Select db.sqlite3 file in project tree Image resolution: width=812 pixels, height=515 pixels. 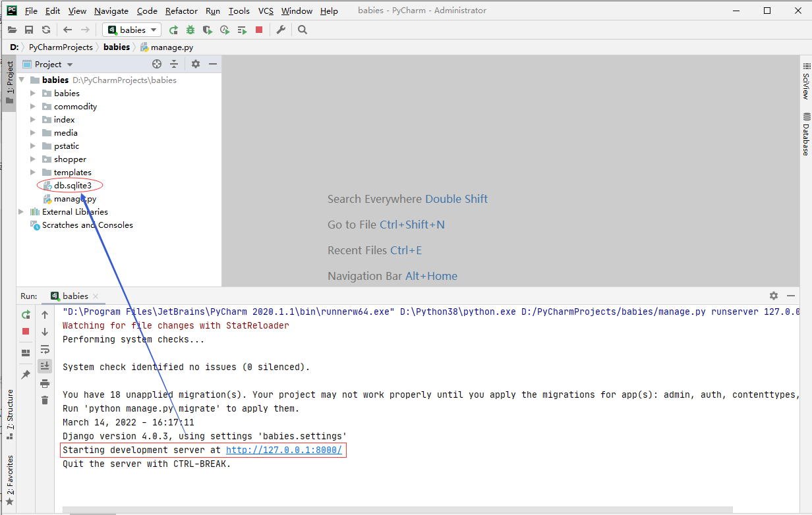[x=72, y=185]
